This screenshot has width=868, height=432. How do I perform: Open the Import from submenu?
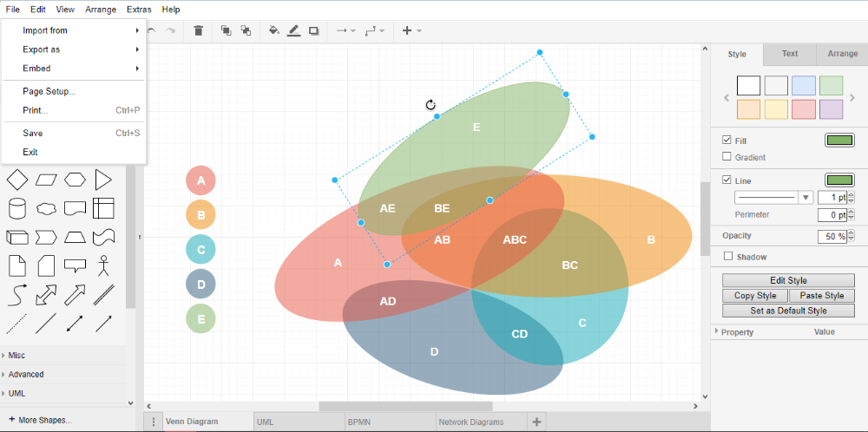[x=74, y=30]
